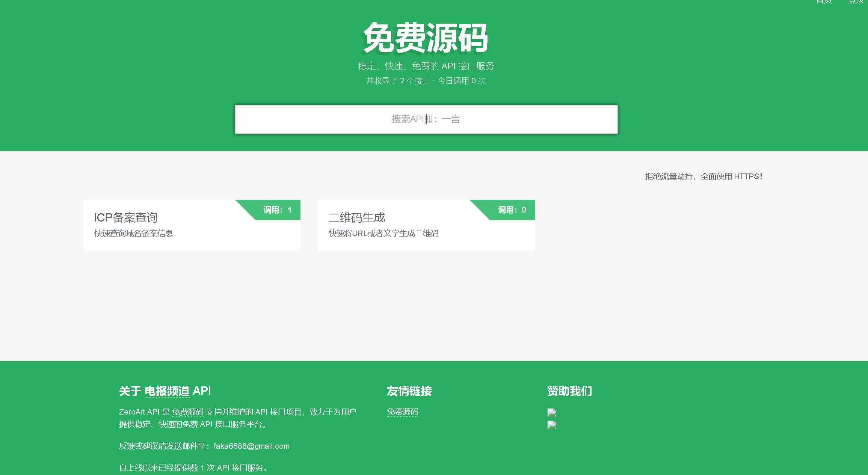Open the 免费源码 friendly link in footer
868x475 pixels.
(x=403, y=411)
